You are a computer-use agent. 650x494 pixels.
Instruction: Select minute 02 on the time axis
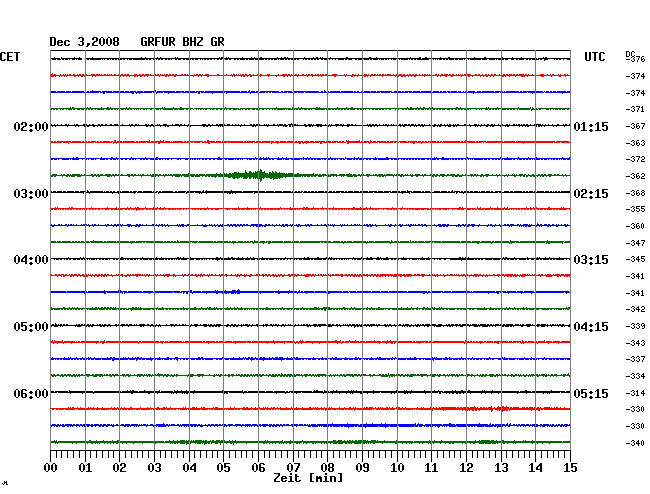coord(119,468)
